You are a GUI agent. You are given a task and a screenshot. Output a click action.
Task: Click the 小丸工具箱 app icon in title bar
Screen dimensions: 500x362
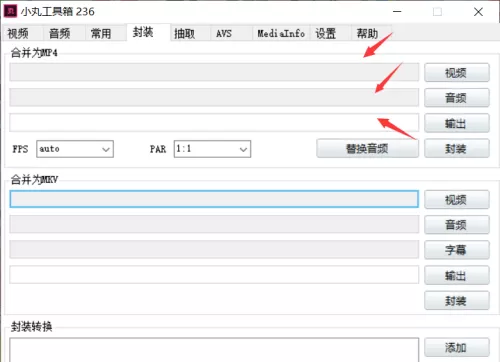[10, 11]
